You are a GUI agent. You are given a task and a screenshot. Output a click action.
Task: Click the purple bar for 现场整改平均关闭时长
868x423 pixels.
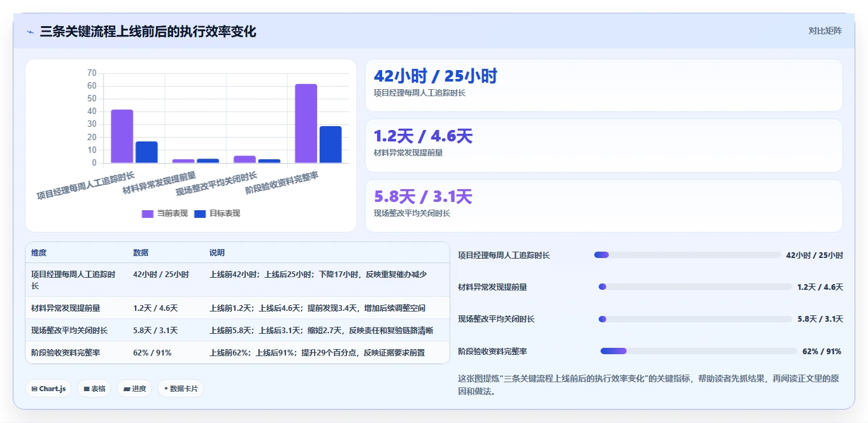pyautogui.click(x=245, y=159)
